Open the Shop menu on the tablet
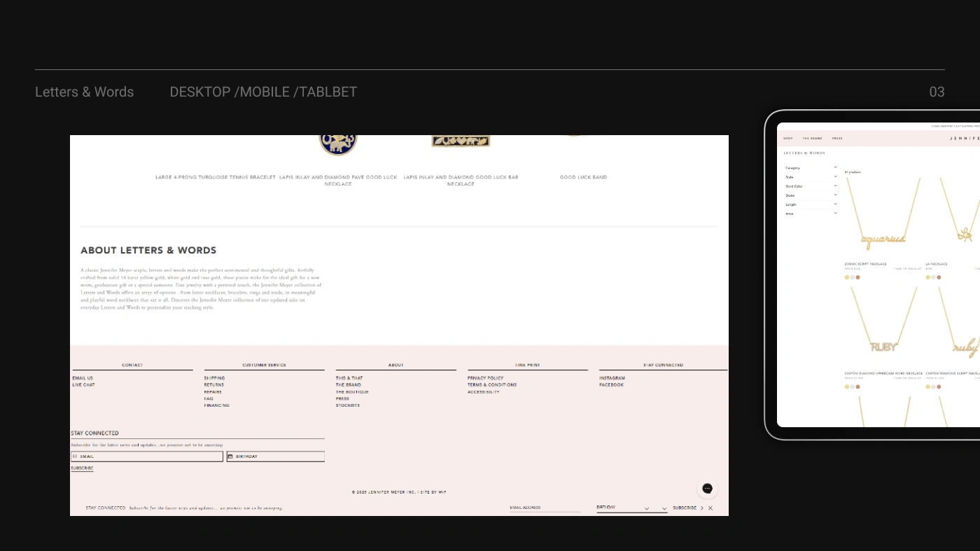The image size is (980, 551). (x=788, y=139)
